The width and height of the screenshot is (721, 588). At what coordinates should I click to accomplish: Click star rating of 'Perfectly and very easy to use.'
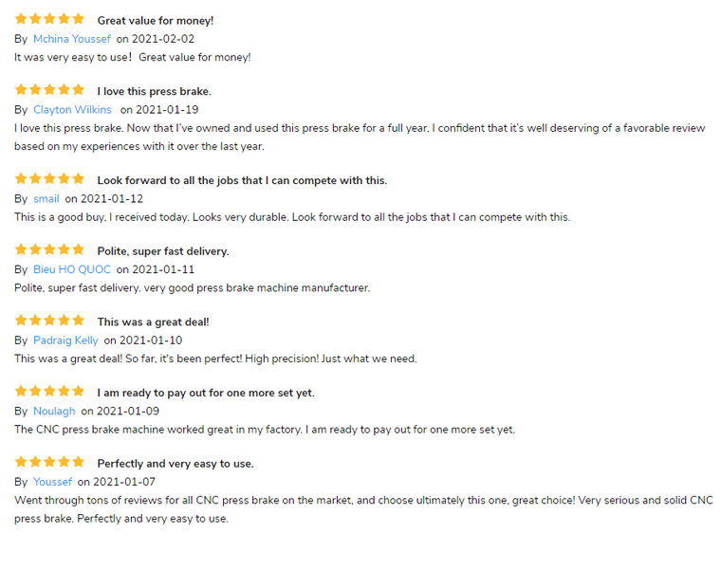tap(49, 462)
